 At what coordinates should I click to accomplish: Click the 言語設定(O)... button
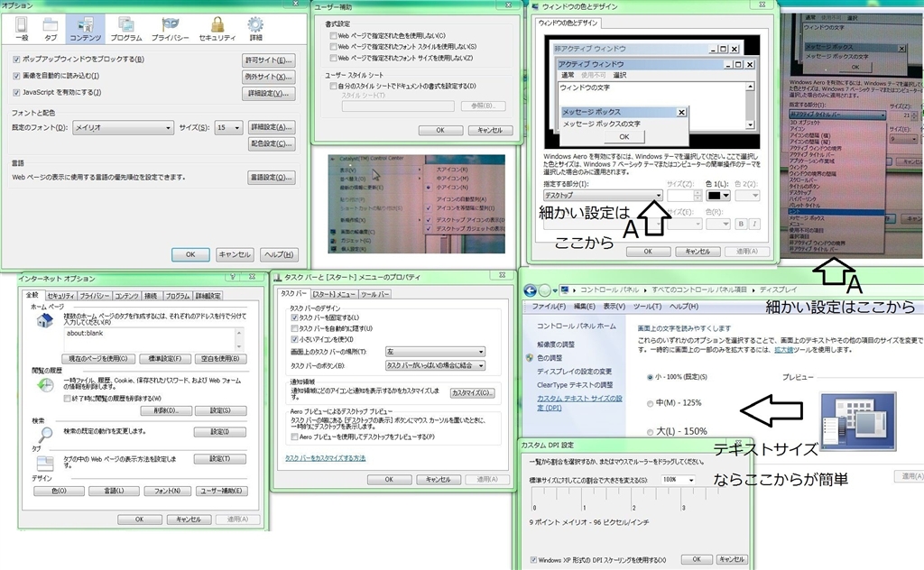point(271,178)
